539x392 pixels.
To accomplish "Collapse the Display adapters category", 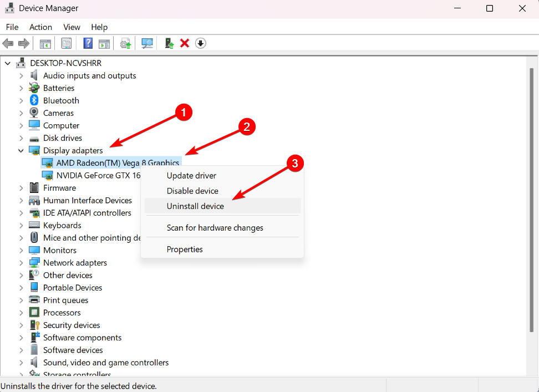I will tap(21, 150).
